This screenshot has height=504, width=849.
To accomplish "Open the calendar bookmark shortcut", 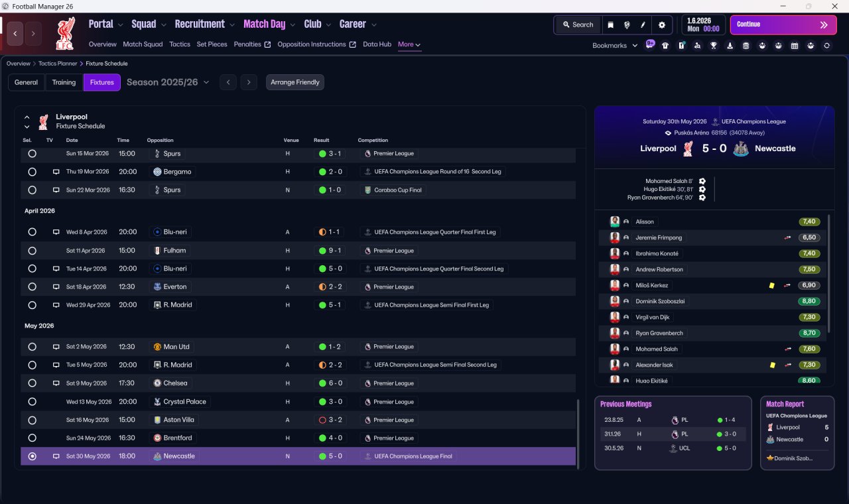I will point(795,46).
